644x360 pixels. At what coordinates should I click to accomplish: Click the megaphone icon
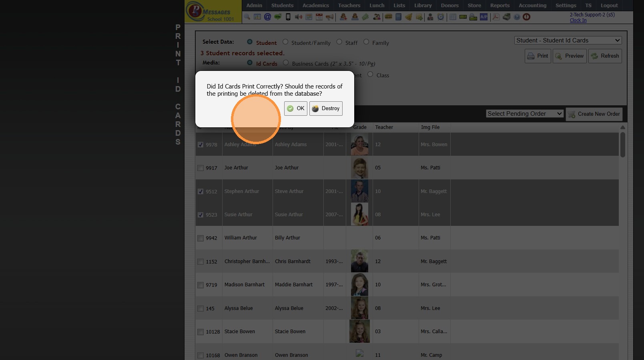pyautogui.click(x=329, y=17)
